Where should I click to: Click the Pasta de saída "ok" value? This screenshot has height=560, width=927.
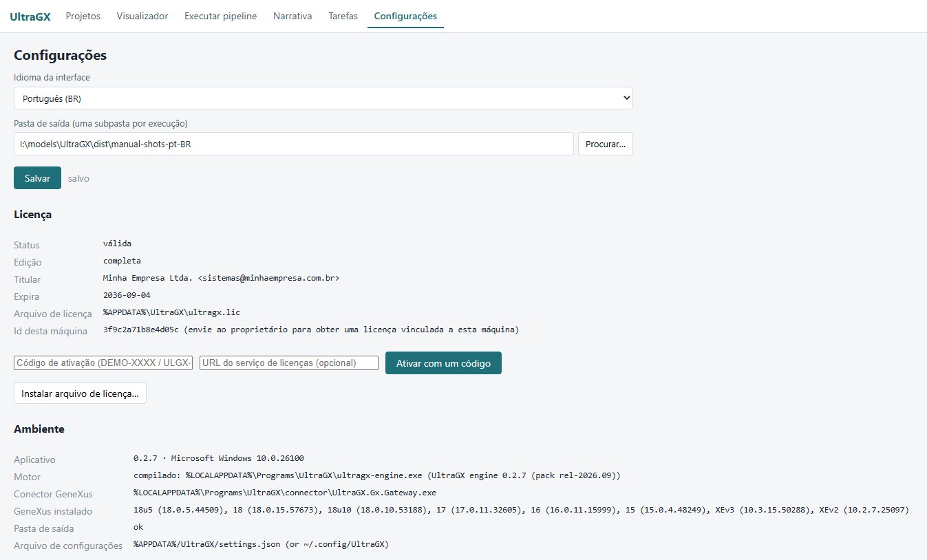[x=138, y=527]
